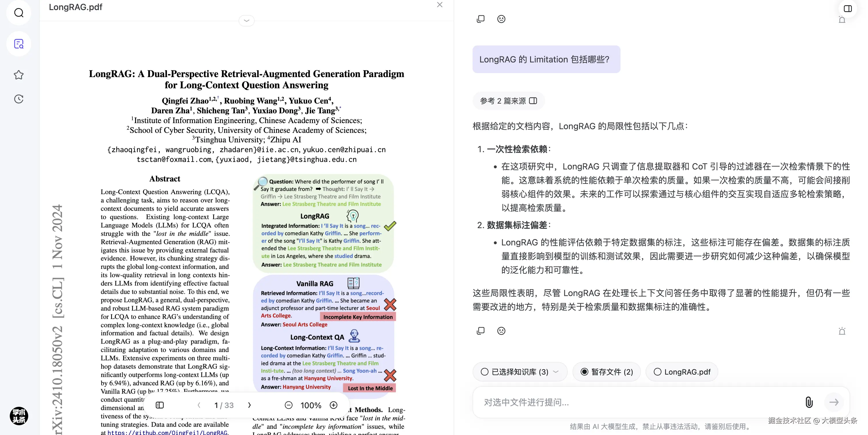Expand the 已选择知识库 dropdown chevron
Image resolution: width=868 pixels, height=435 pixels.
point(556,372)
